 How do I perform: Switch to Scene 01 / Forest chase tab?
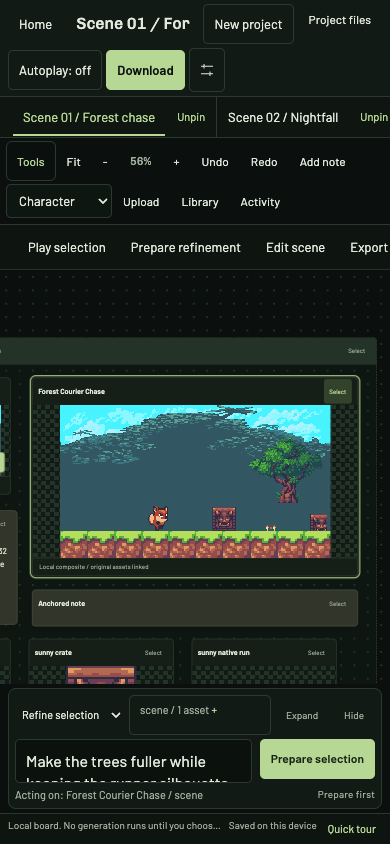coord(89,117)
